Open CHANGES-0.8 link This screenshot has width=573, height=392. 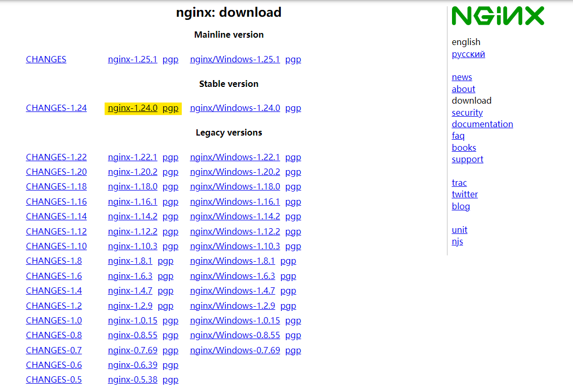point(54,335)
